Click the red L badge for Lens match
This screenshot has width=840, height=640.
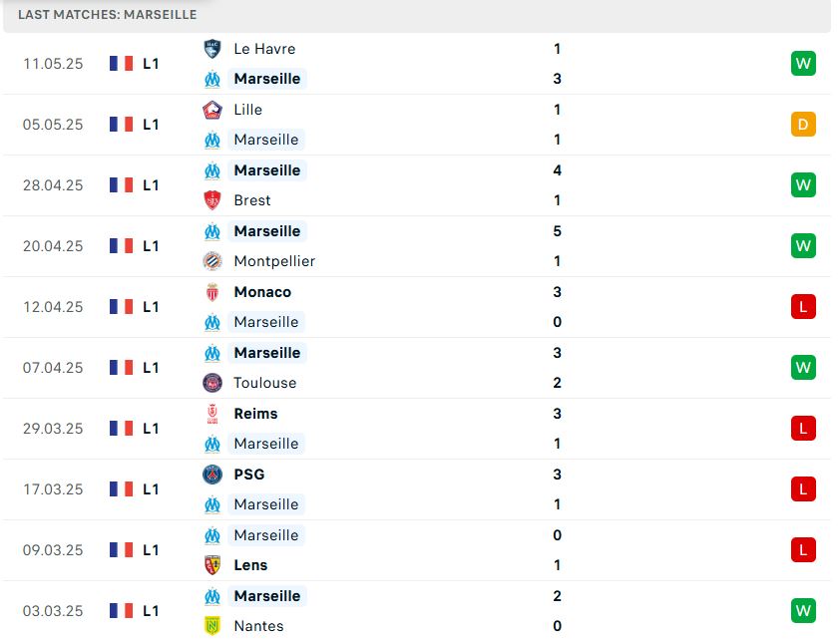click(803, 550)
